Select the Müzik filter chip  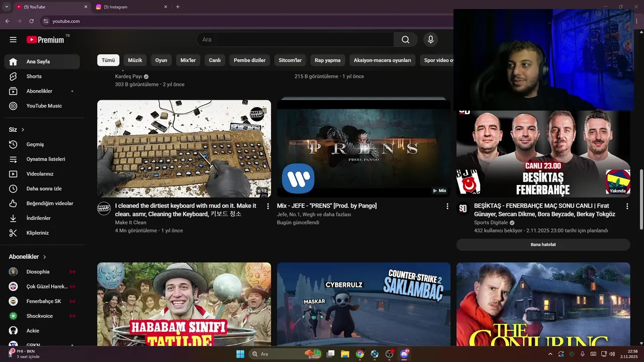(135, 60)
